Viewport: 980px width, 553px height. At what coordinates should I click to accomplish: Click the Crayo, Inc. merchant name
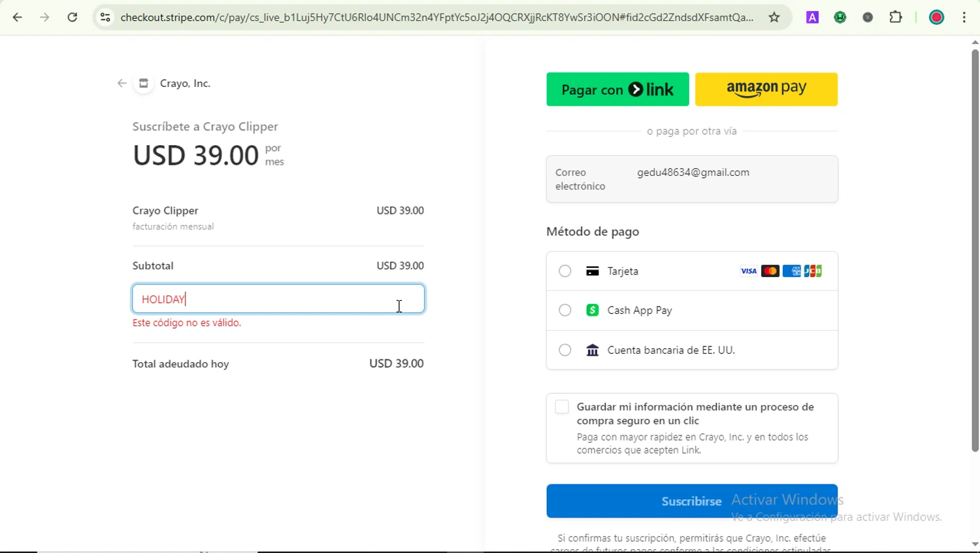click(x=185, y=83)
